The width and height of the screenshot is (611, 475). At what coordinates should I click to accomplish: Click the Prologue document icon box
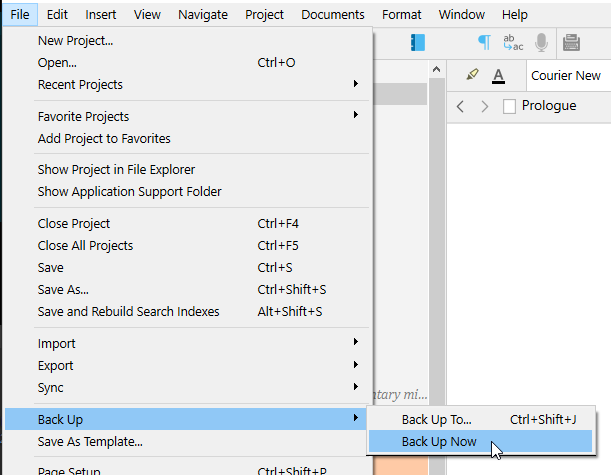pos(509,106)
